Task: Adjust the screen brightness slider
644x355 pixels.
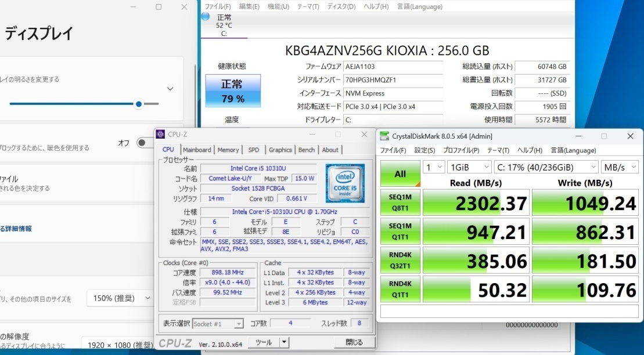Action: 138,104
